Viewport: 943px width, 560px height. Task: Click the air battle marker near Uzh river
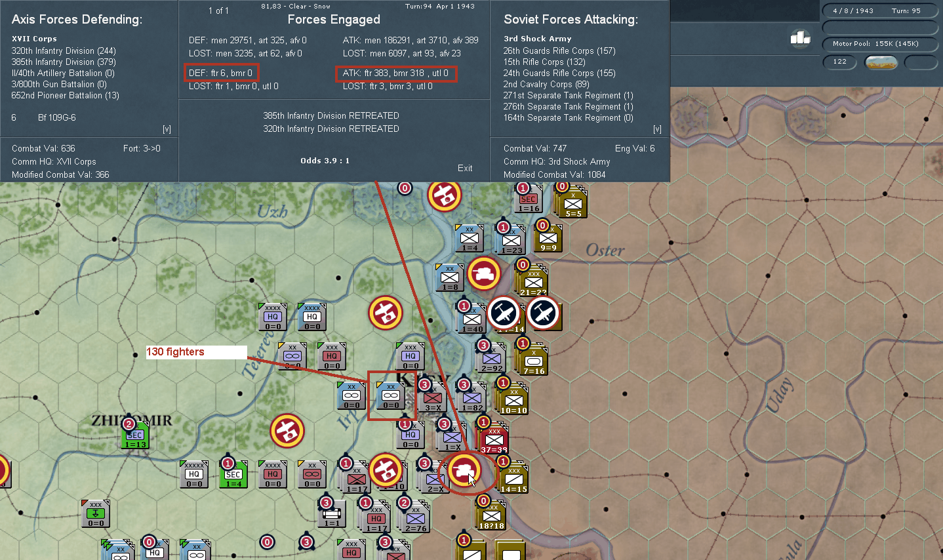click(x=444, y=194)
